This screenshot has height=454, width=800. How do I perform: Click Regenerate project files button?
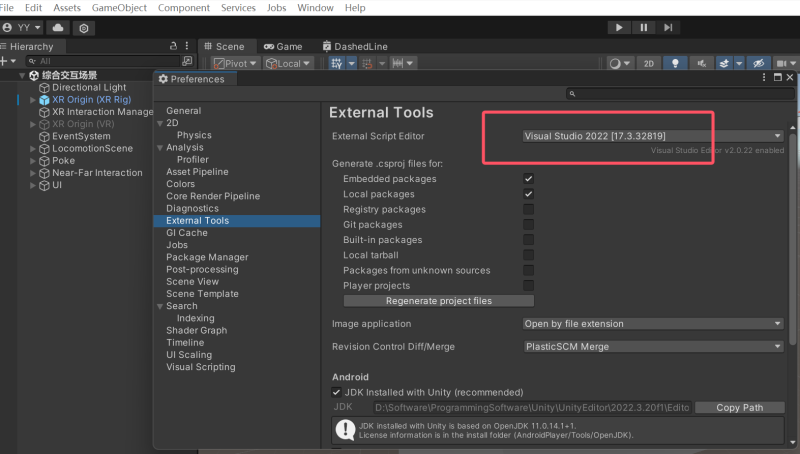438,301
